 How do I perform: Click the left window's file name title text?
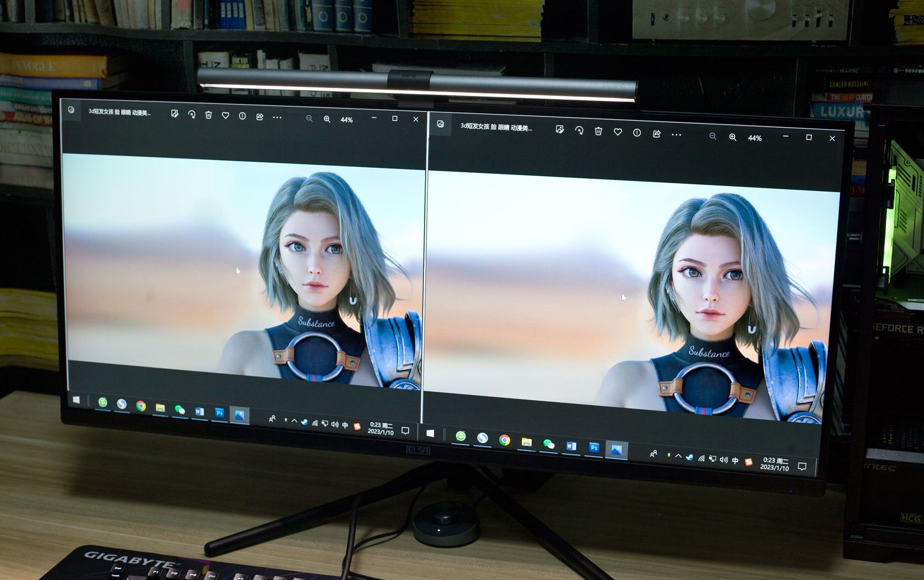[119, 112]
